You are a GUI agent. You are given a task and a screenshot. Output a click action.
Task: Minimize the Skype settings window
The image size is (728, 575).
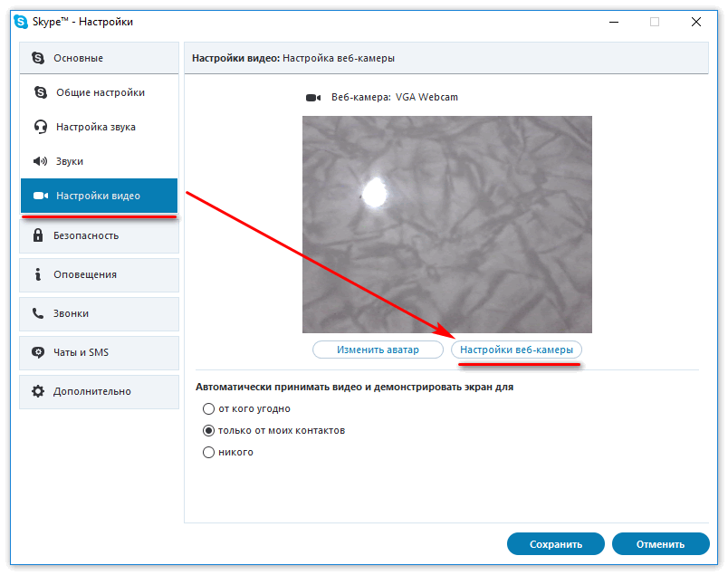[614, 22]
